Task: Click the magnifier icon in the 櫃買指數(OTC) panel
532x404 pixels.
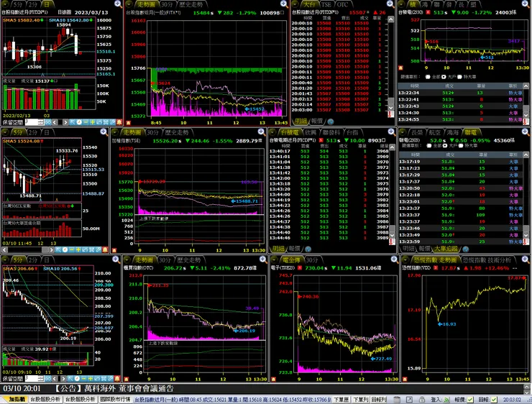Action: (x=263, y=260)
